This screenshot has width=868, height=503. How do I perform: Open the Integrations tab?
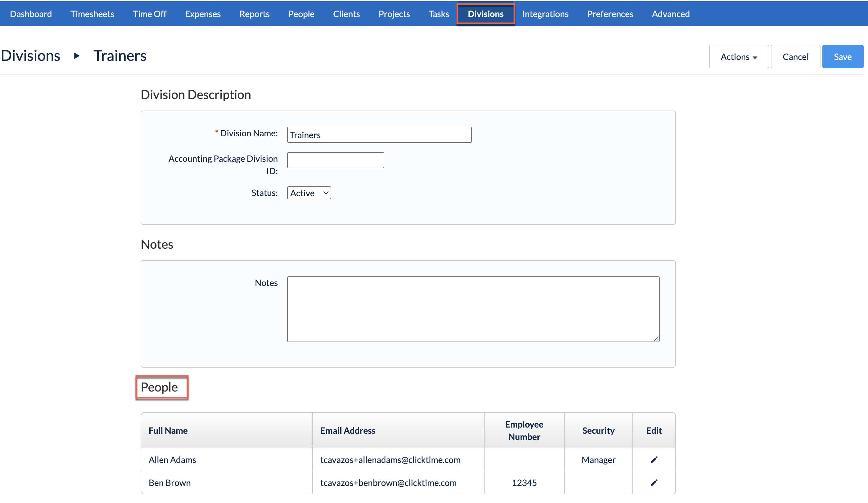545,14
